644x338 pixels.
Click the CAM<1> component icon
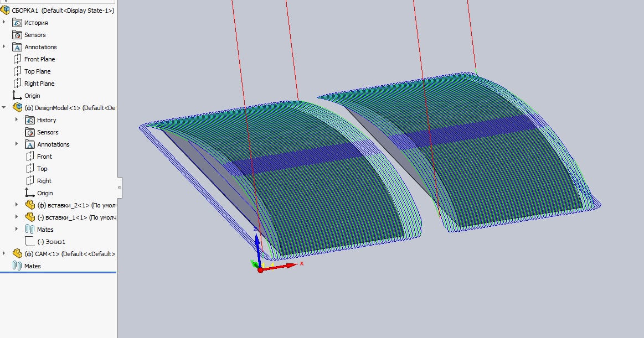[x=17, y=253]
